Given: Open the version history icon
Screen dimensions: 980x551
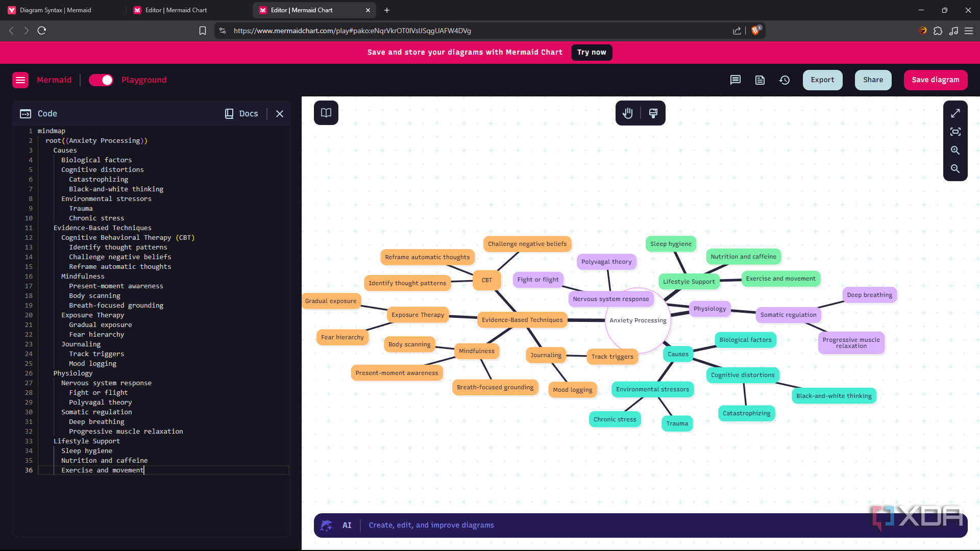Looking at the screenshot, I should pyautogui.click(x=785, y=80).
